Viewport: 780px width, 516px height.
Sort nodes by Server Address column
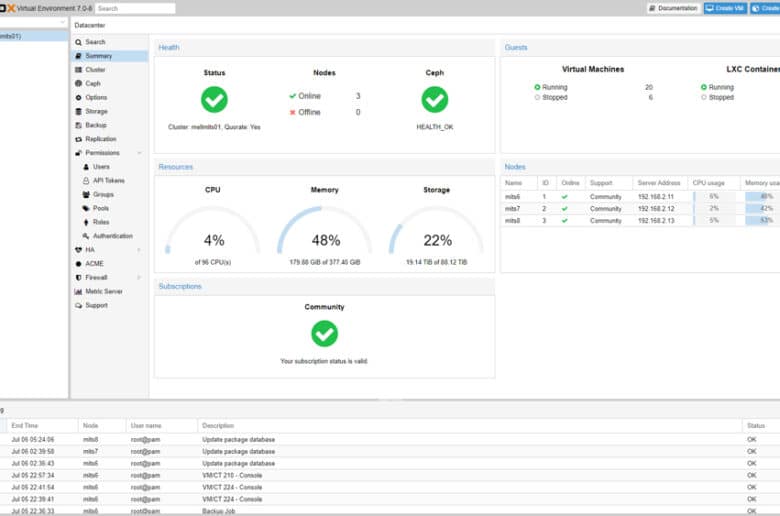point(659,183)
